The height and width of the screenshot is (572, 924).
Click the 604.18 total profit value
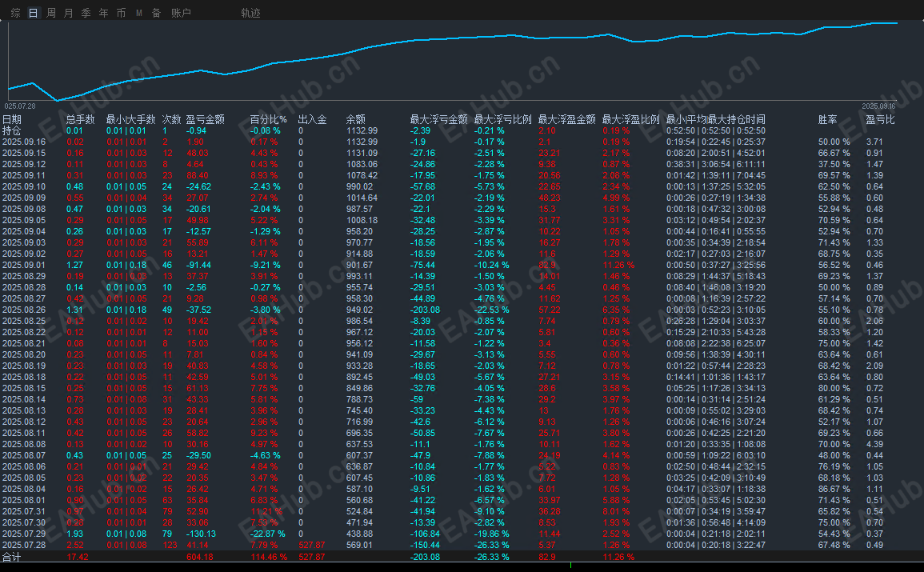pos(200,557)
